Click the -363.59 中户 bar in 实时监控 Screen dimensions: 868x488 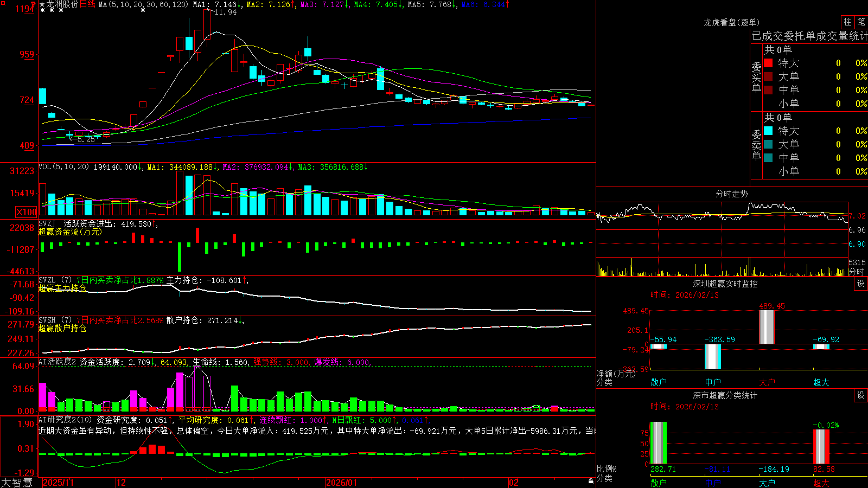712,357
